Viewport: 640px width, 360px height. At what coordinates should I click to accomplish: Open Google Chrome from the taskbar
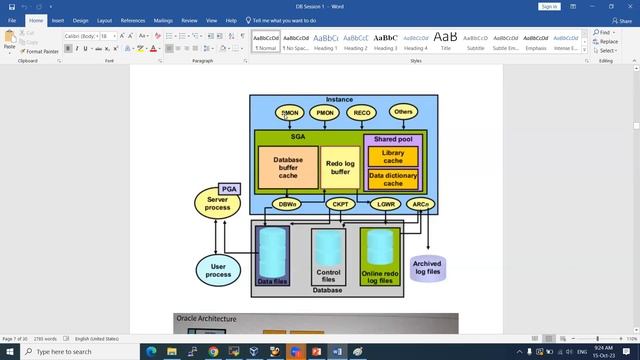pos(213,351)
